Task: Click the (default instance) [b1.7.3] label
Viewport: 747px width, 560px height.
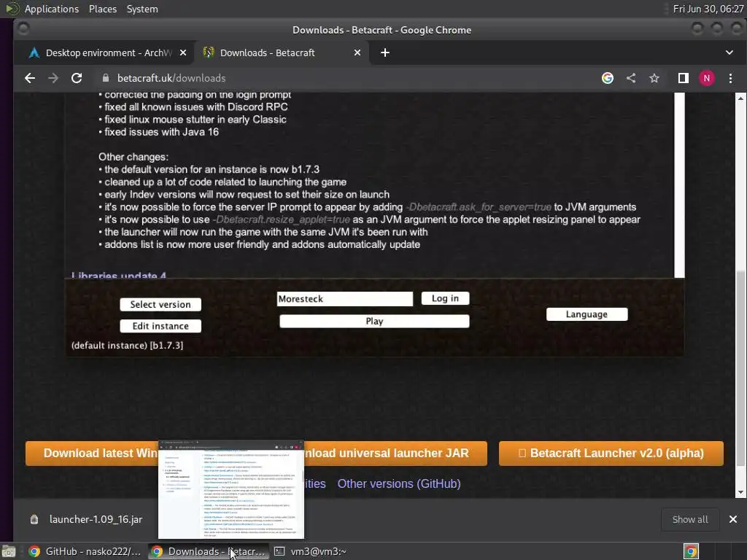Action: [127, 345]
